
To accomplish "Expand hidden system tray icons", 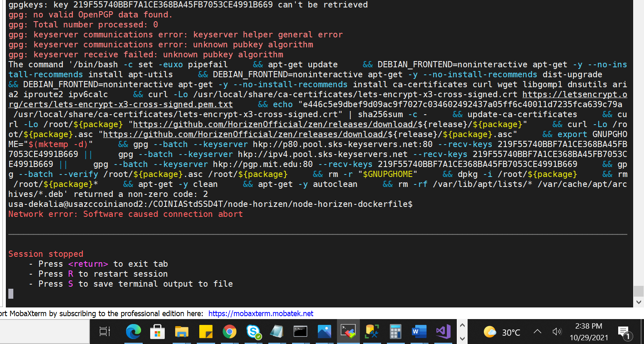I will (537, 332).
